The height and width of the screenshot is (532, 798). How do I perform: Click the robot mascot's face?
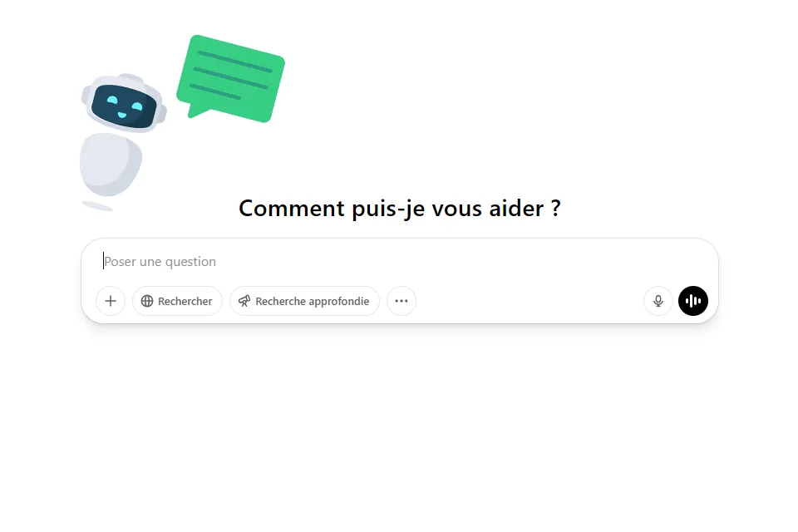coord(124,106)
